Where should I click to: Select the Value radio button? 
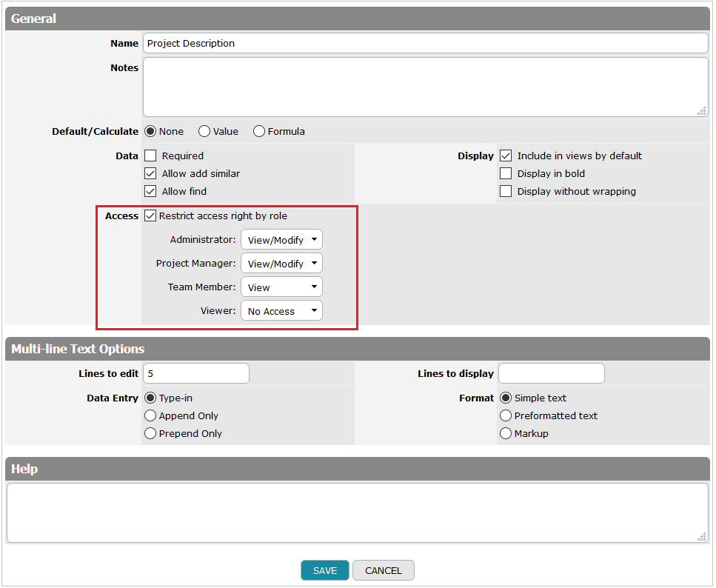tap(204, 131)
